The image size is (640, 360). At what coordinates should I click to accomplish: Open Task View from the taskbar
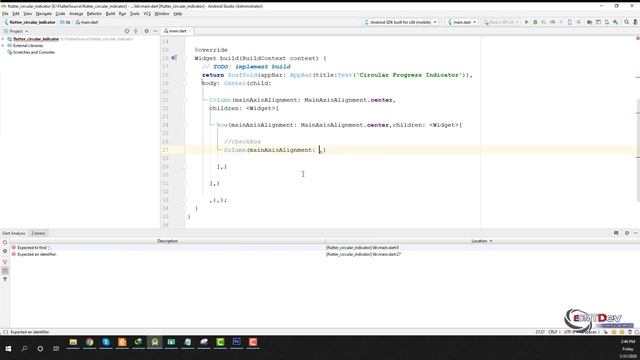click(56, 349)
